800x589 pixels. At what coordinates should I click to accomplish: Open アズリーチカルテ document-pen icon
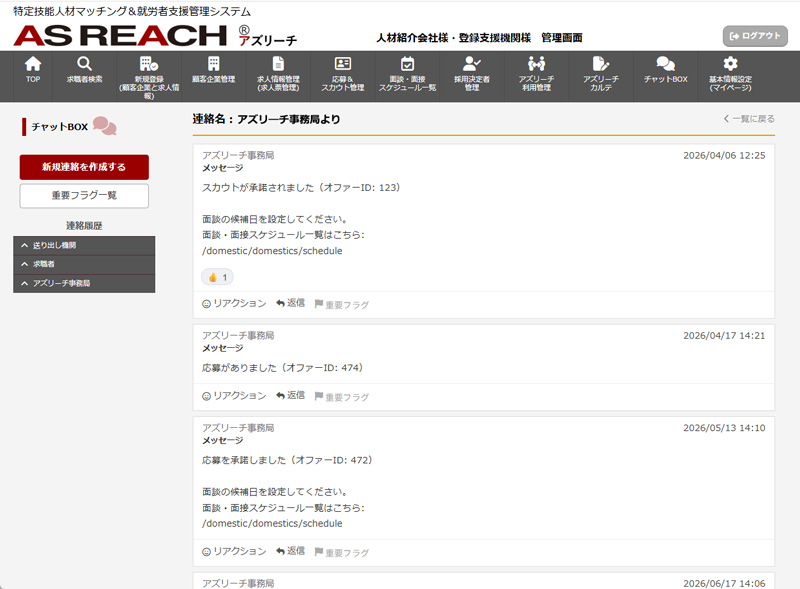(x=601, y=64)
